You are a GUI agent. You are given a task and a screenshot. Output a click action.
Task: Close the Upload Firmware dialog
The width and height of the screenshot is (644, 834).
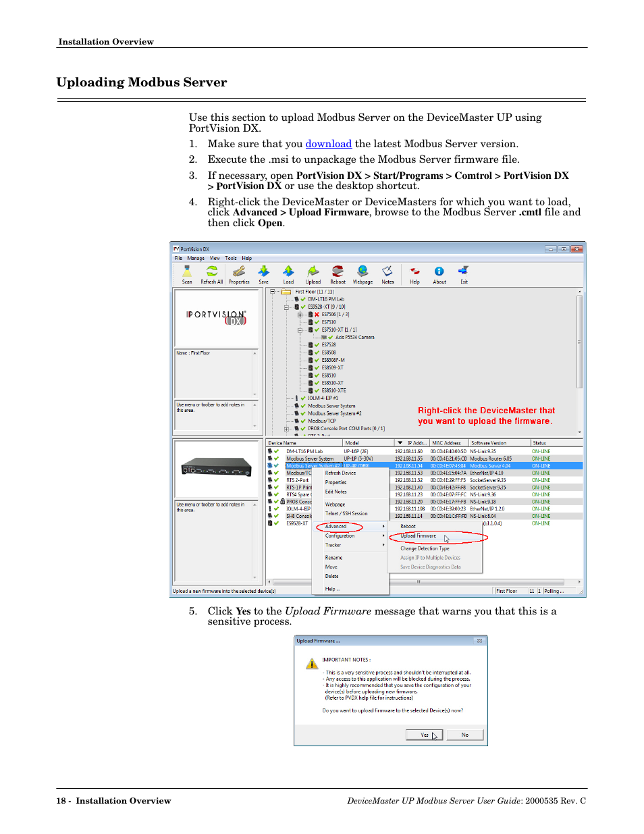[x=479, y=641]
